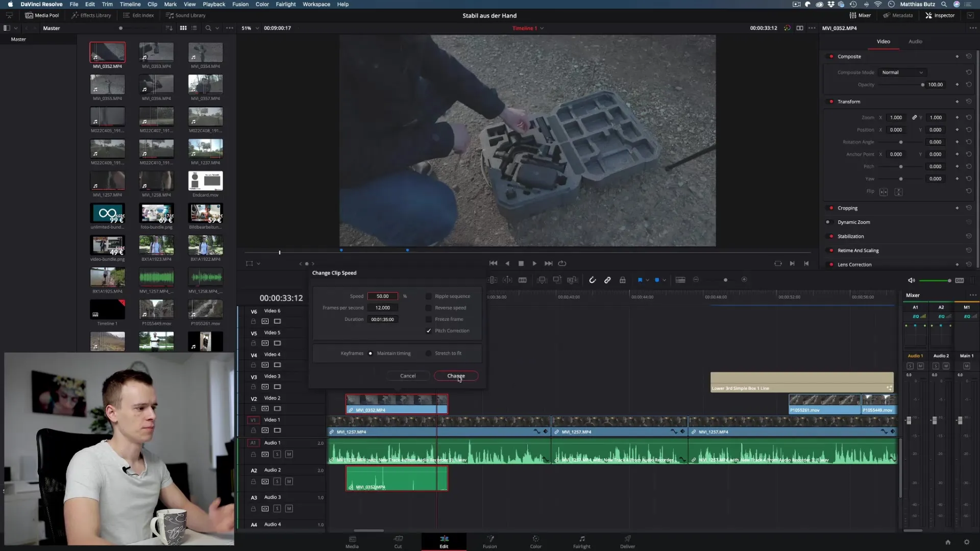Play the timeline forward
The image size is (980, 551).
(534, 264)
